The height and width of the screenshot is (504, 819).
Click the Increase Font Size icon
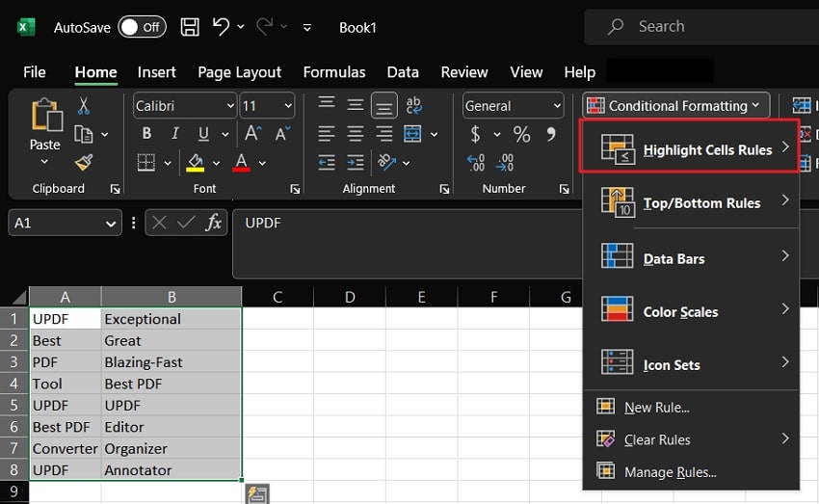tap(253, 134)
